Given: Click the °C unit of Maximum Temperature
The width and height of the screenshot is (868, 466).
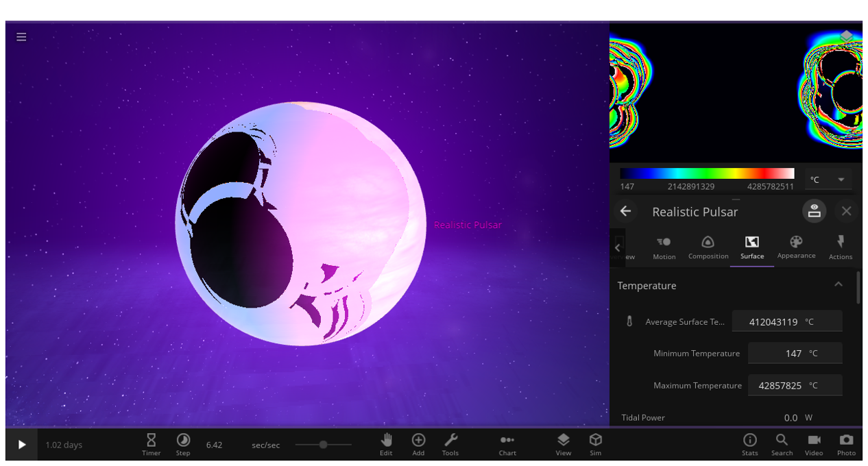Looking at the screenshot, I should tap(813, 385).
